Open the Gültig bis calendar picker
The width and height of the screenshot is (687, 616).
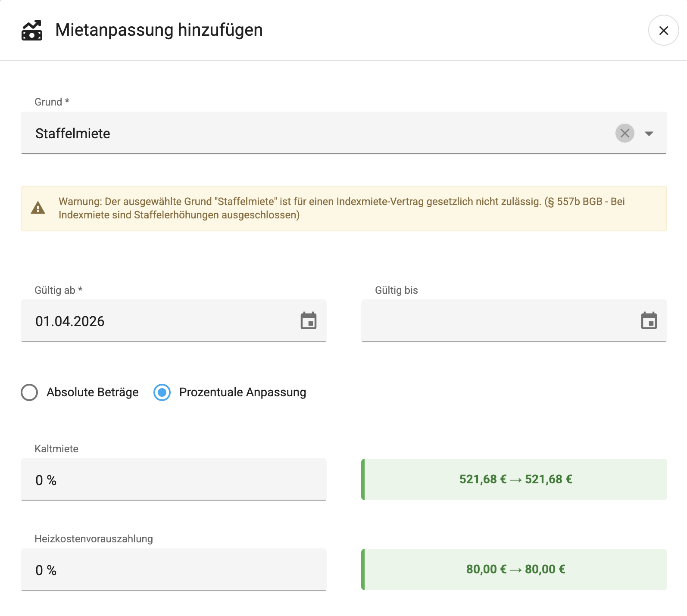pos(649,320)
